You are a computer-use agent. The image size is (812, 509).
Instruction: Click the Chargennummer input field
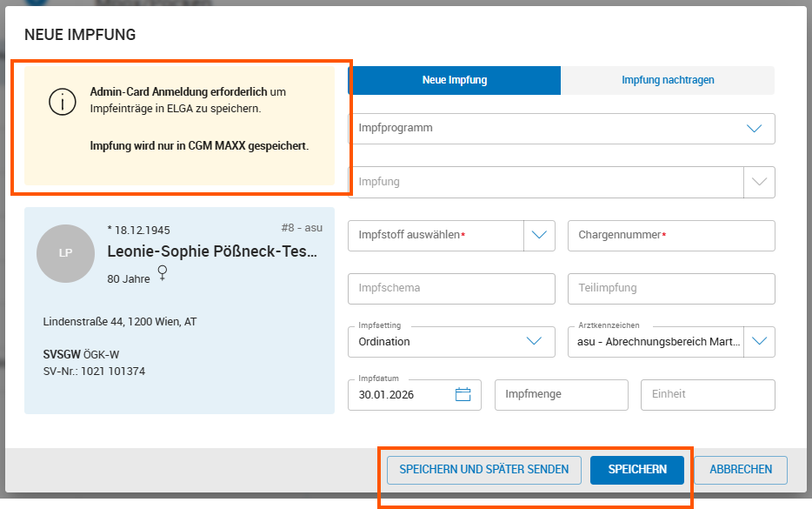tap(669, 235)
